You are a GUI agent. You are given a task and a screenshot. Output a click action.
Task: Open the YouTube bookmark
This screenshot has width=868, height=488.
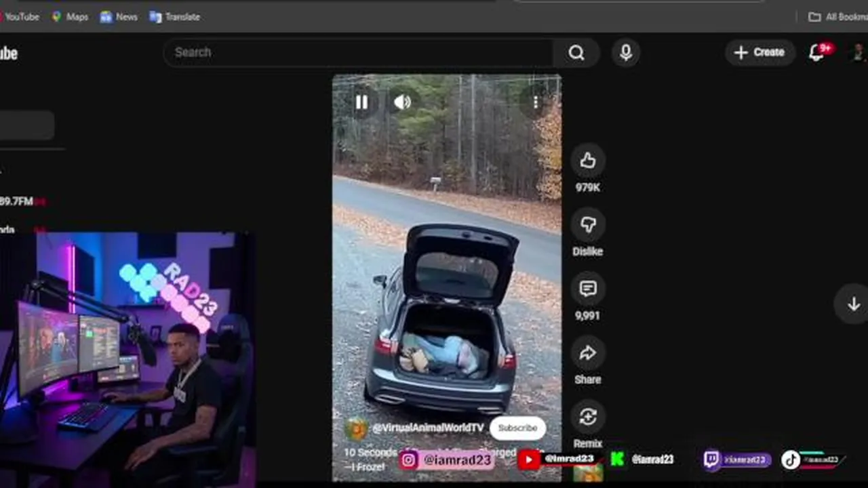19,17
